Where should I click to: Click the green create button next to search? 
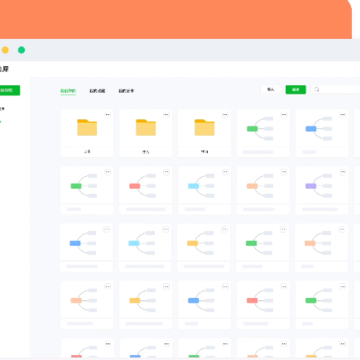[x=296, y=90]
